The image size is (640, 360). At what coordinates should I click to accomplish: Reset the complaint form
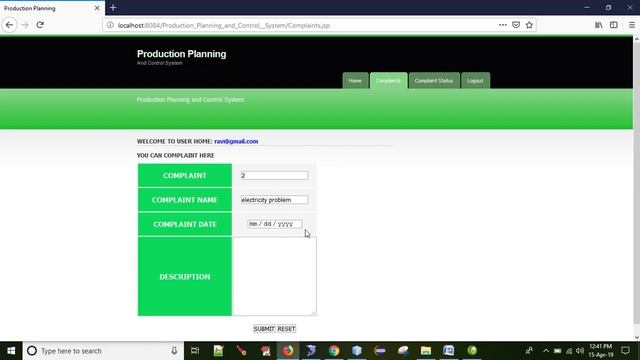287,329
